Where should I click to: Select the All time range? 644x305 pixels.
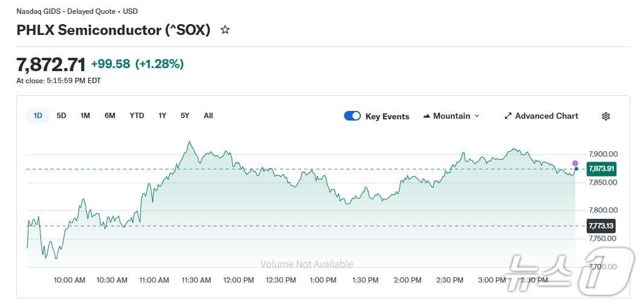tap(208, 116)
